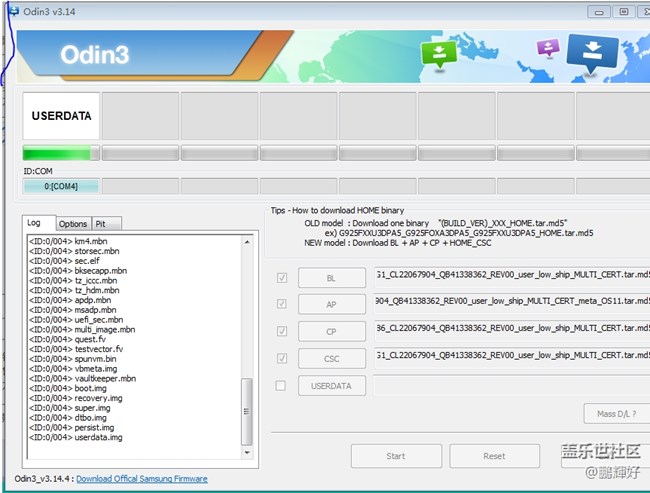Open the Download Official Samsung Firmware link
Image resolution: width=650 pixels, height=493 pixels.
(x=142, y=479)
